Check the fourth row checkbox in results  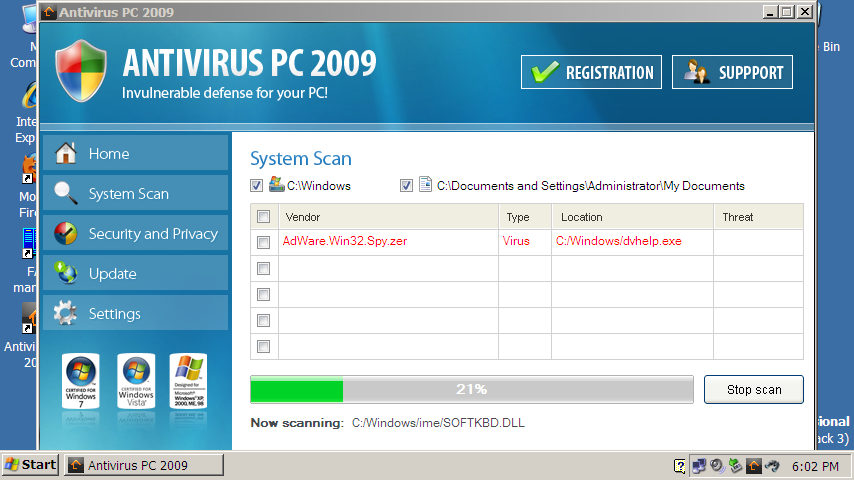point(264,320)
